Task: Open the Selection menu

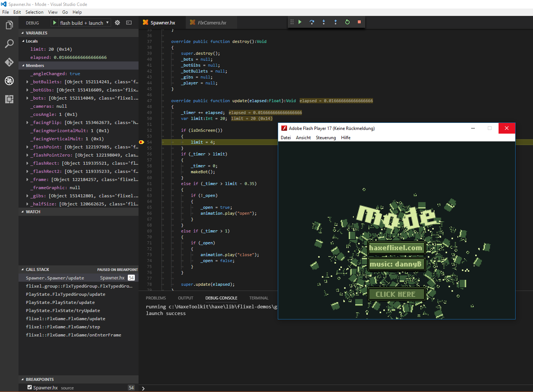Action: pyautogui.click(x=34, y=12)
